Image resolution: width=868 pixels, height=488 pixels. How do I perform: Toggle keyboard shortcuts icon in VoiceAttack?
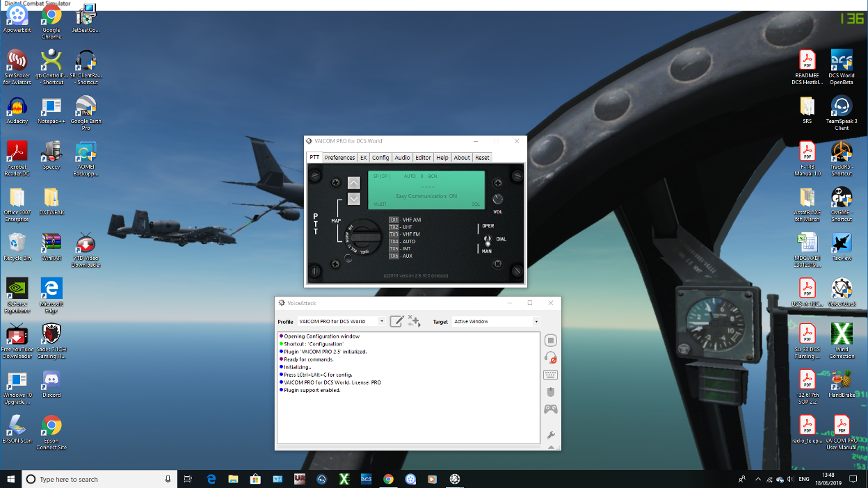coord(550,375)
